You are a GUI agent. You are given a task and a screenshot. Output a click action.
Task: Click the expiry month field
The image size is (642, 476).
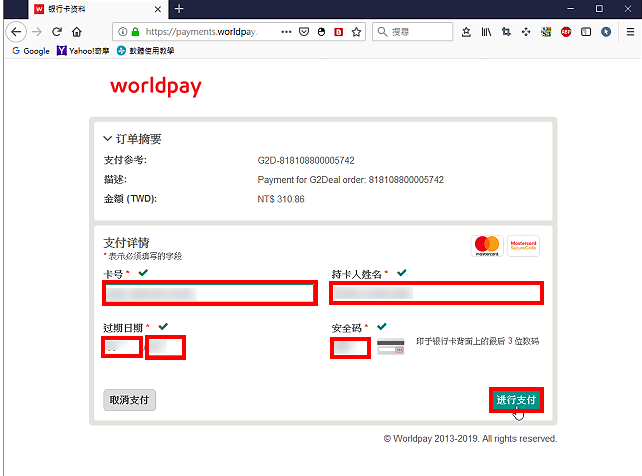coord(122,347)
